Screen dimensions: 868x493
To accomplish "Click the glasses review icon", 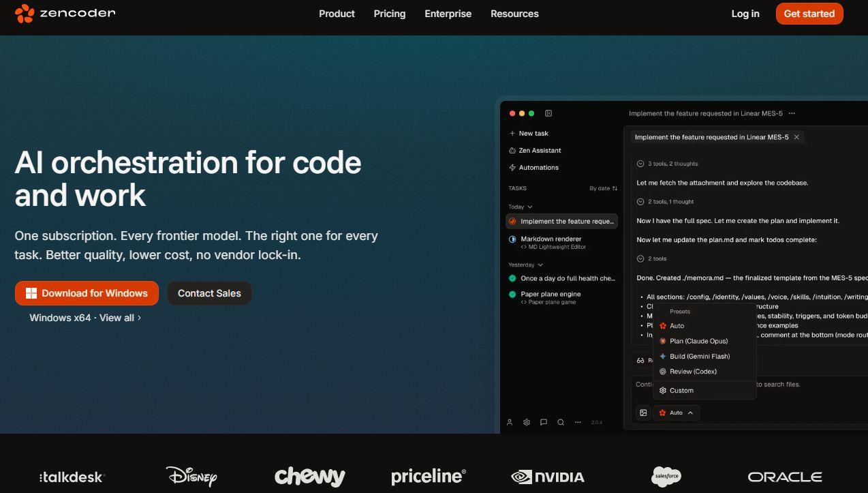I will [640, 360].
